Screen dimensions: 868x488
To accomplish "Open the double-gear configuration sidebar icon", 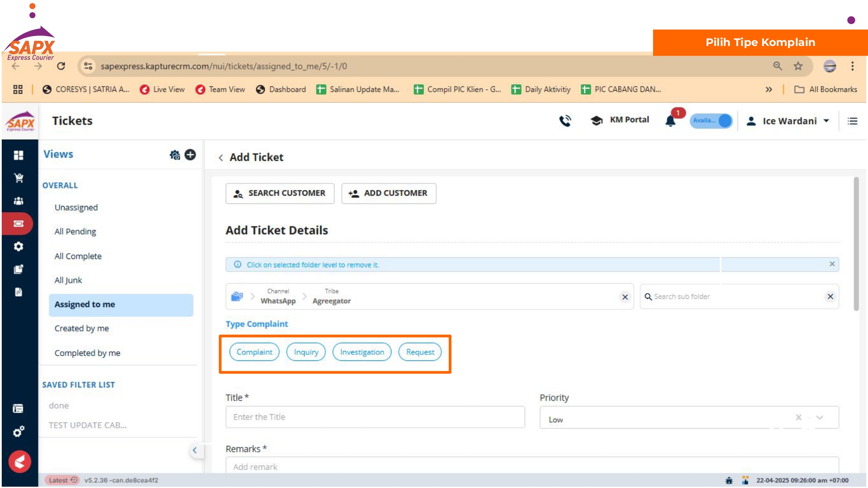I will pos(18,431).
